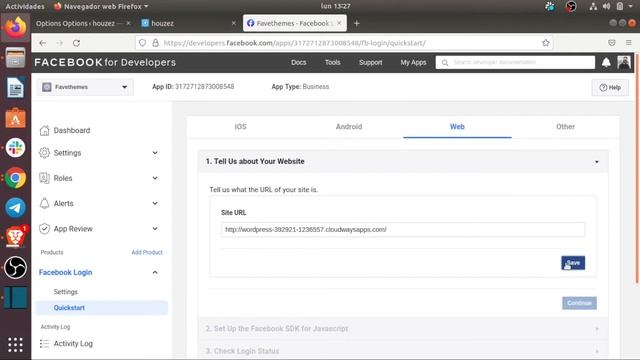Collapse the Facebook Login product section
The image size is (640, 360).
(155, 272)
